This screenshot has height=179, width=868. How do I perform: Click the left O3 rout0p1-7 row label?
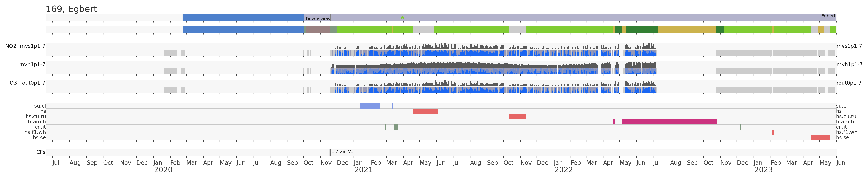click(27, 83)
